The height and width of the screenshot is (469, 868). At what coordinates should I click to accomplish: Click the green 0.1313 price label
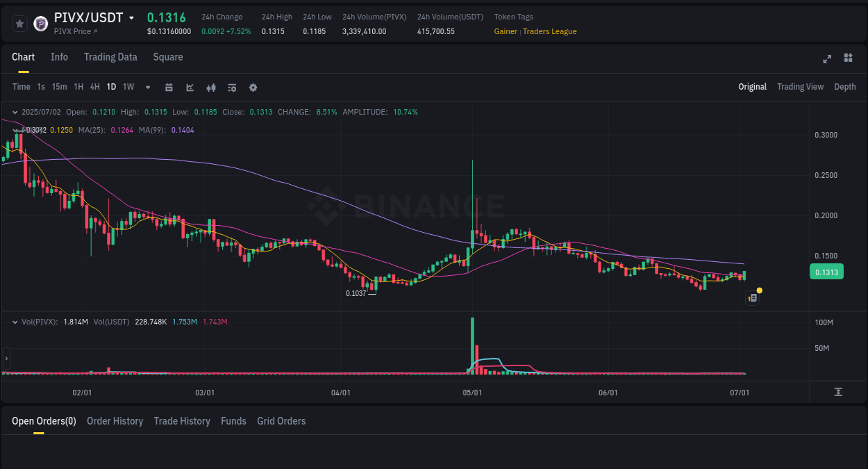tap(826, 272)
